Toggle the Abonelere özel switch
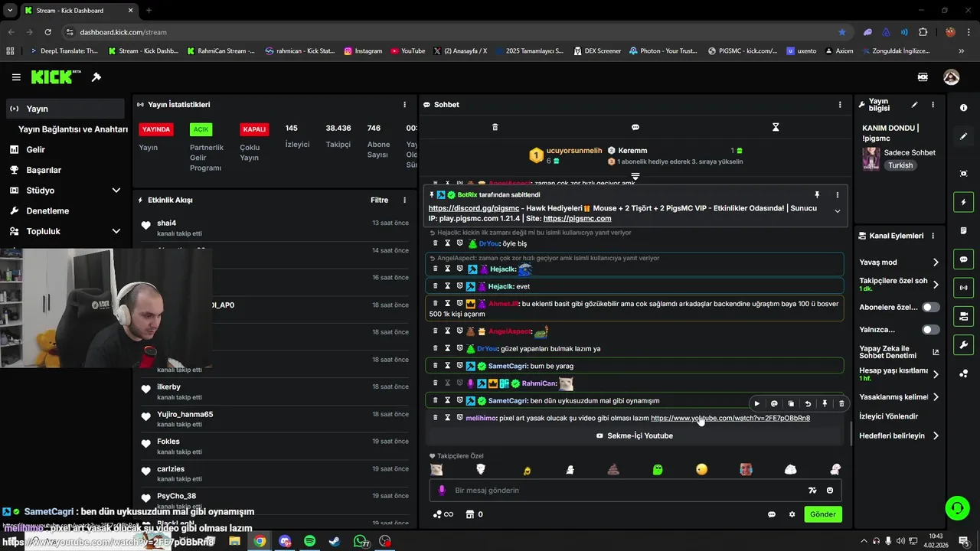The image size is (980, 551). (931, 307)
